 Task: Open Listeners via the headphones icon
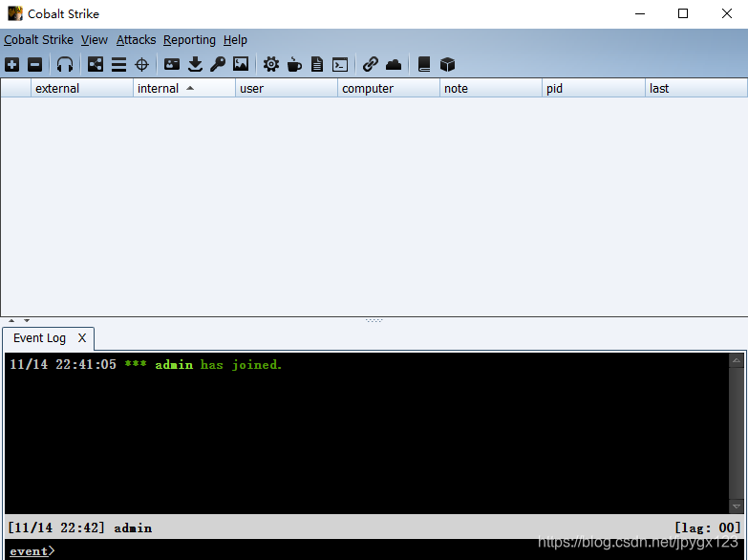(x=64, y=64)
